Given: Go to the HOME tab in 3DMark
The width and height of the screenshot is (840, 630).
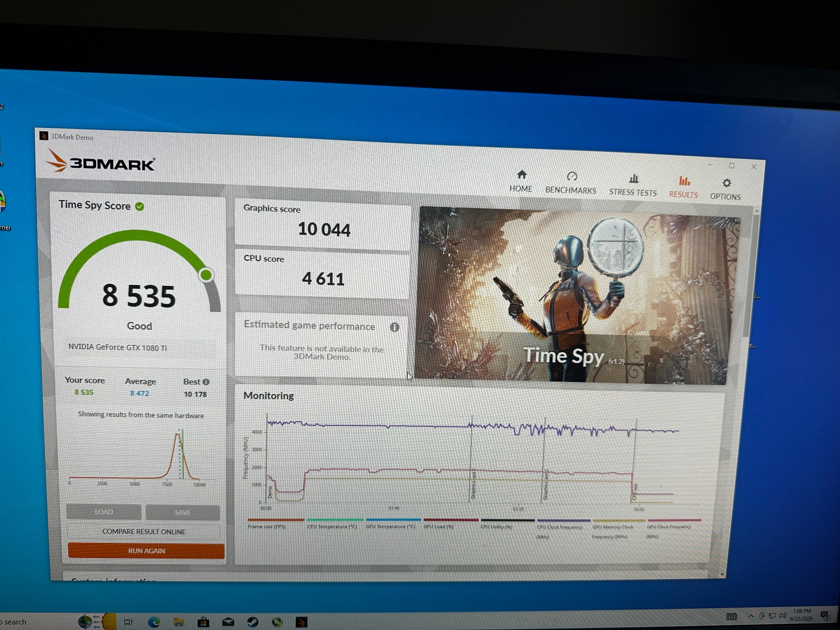Looking at the screenshot, I should point(521,181).
